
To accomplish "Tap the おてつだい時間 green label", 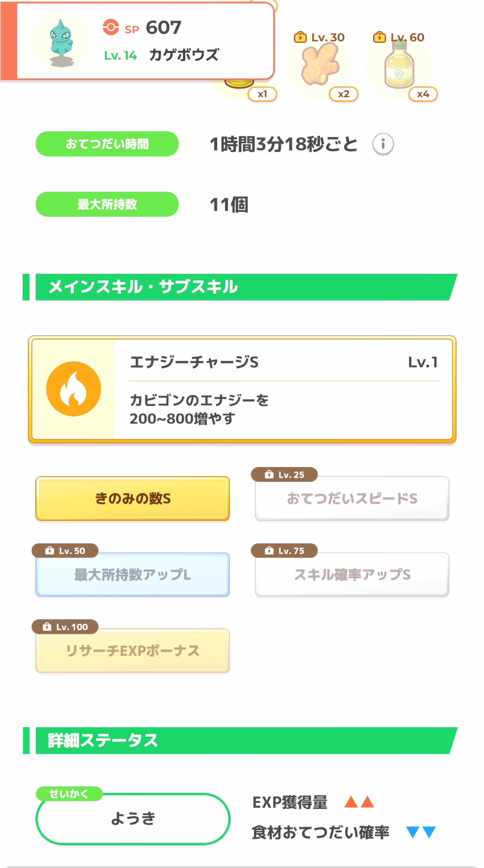I will (x=107, y=144).
